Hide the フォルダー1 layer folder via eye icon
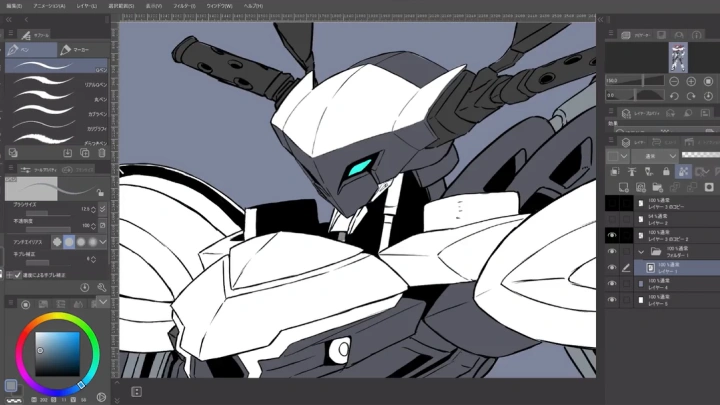This screenshot has height=405, width=720. click(x=613, y=252)
